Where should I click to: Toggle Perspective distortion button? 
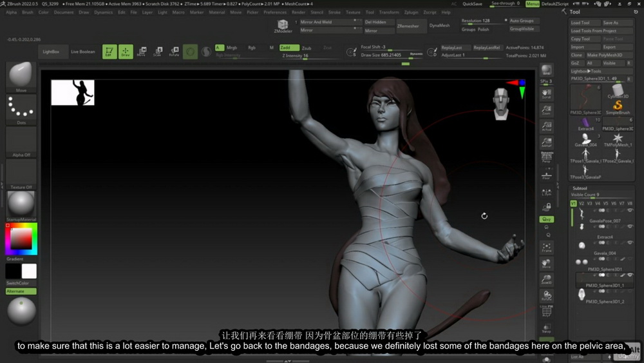click(x=546, y=158)
